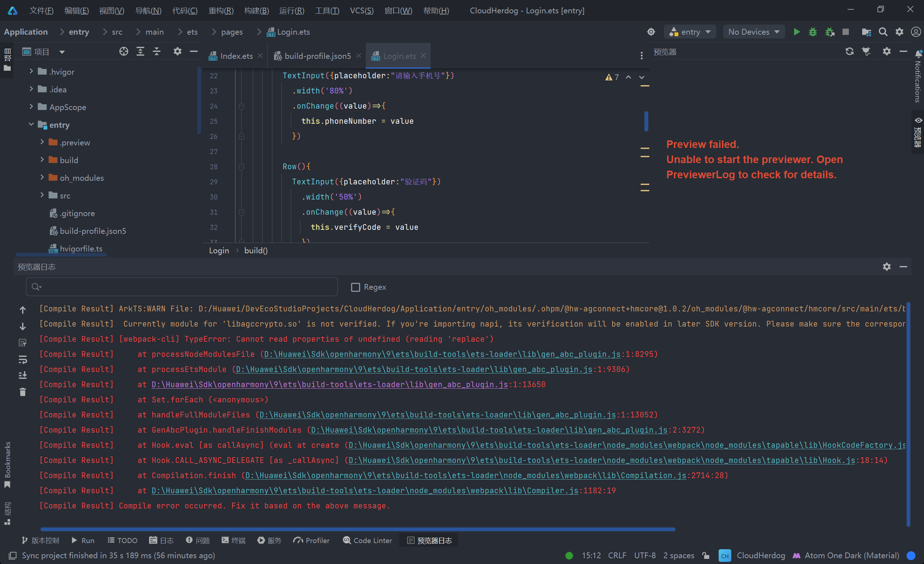The image size is (924, 564).
Task: Open the 文件(F) menu
Action: pyautogui.click(x=41, y=10)
